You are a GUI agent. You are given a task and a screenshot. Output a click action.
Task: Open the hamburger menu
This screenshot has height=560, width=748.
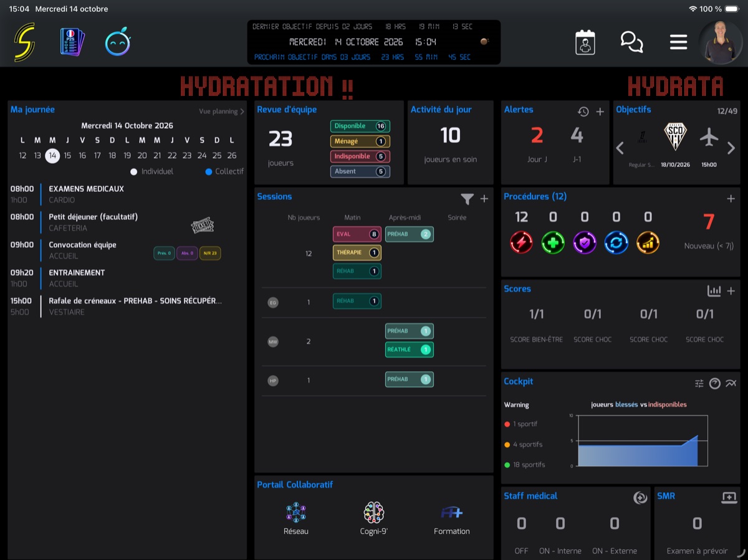pos(678,42)
